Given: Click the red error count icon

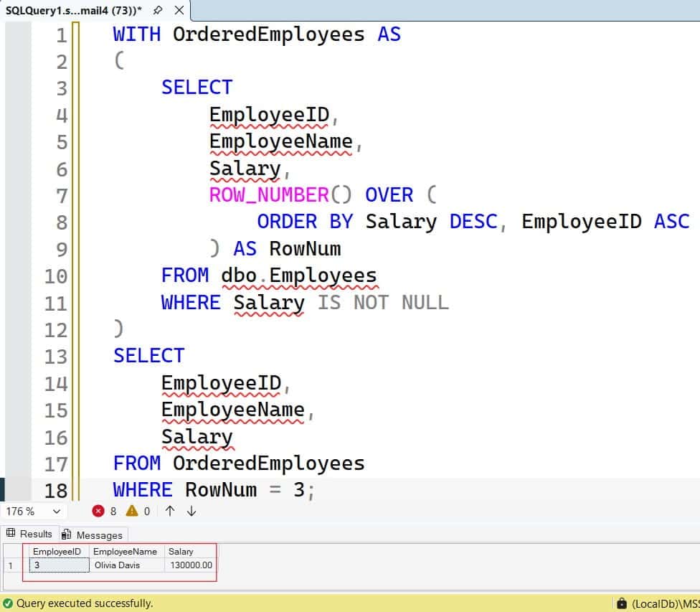Looking at the screenshot, I should tap(98, 511).
